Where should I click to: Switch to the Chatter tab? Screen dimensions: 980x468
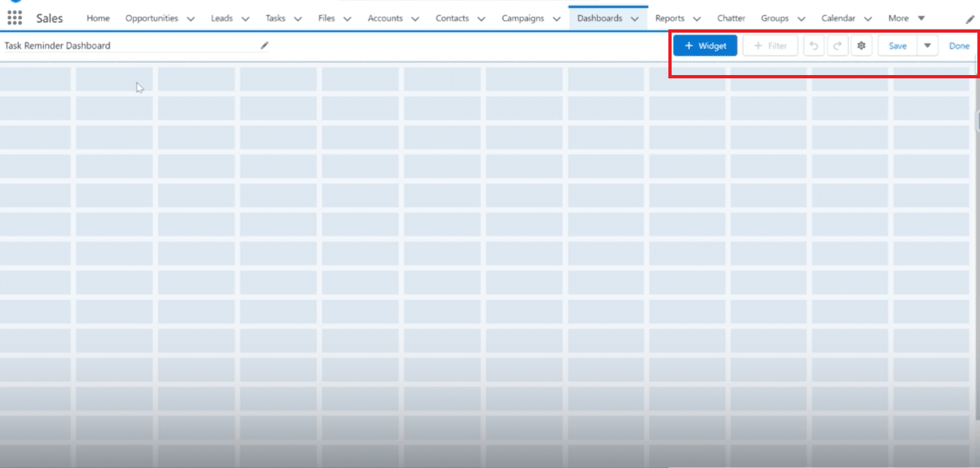click(x=731, y=18)
